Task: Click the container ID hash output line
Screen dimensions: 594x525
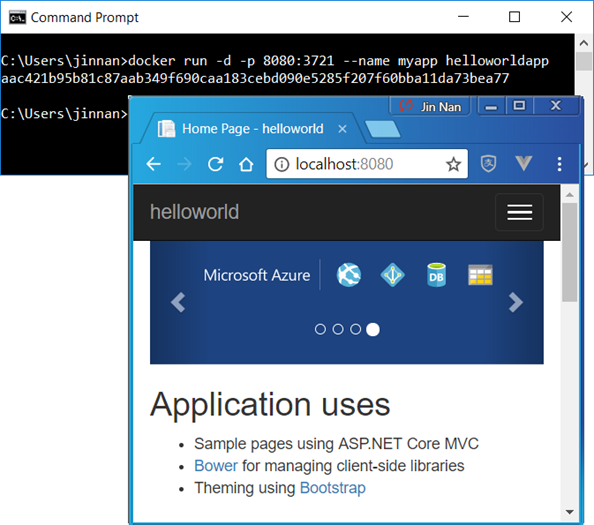Action: coord(255,78)
